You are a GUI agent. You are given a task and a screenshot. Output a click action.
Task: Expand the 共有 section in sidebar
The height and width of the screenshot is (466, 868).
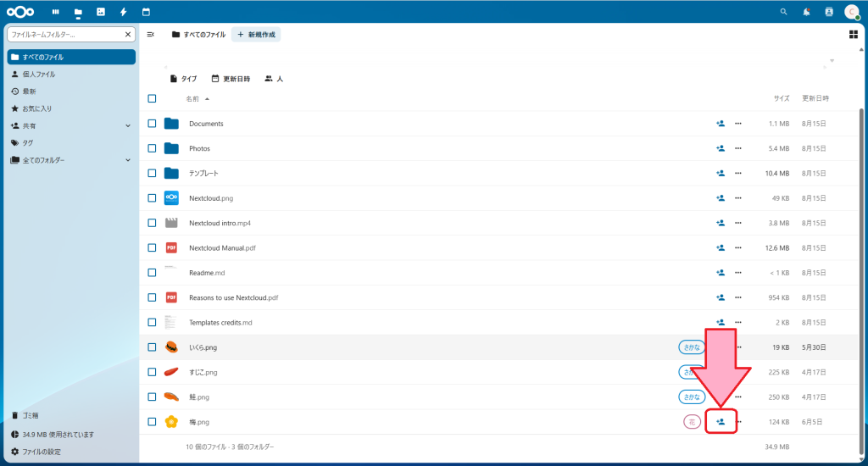coord(128,125)
